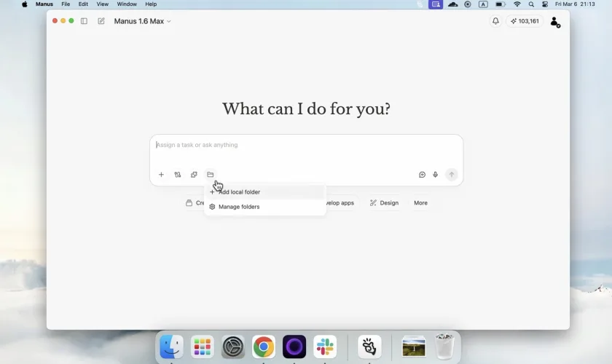This screenshot has width=612, height=364.
Task: Expand the More suggestions option
Action: tap(420, 203)
